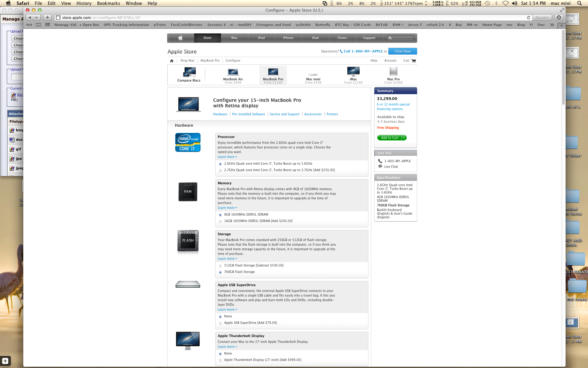588x368 pixels.
Task: Click the MacBook Pro Retina product image
Action: click(189, 104)
